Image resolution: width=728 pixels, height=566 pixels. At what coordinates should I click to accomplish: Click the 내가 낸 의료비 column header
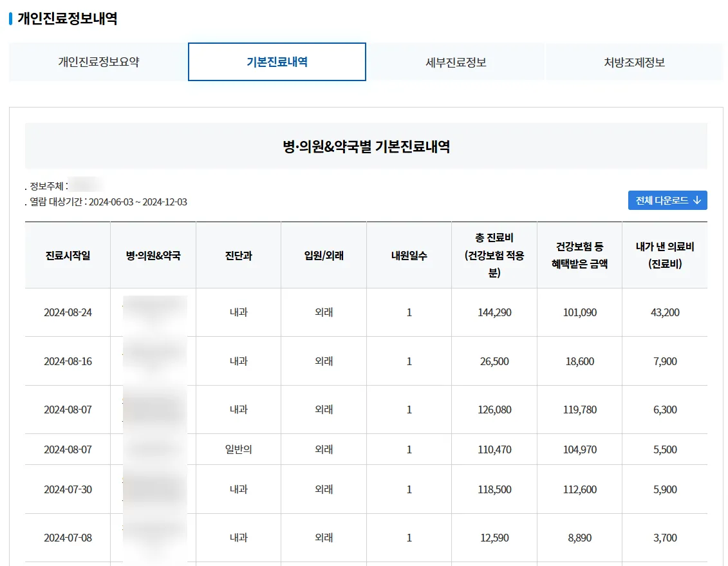click(x=665, y=254)
